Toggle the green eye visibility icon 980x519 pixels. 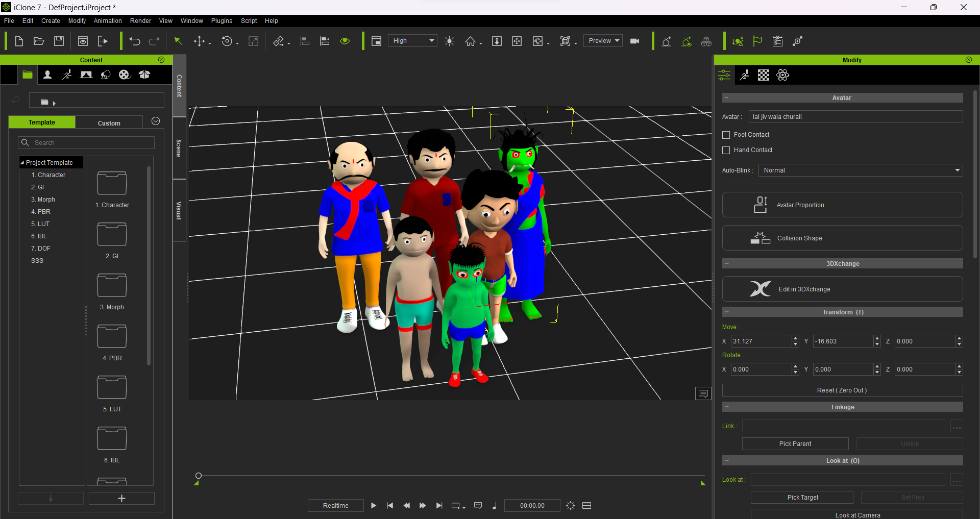[345, 41]
